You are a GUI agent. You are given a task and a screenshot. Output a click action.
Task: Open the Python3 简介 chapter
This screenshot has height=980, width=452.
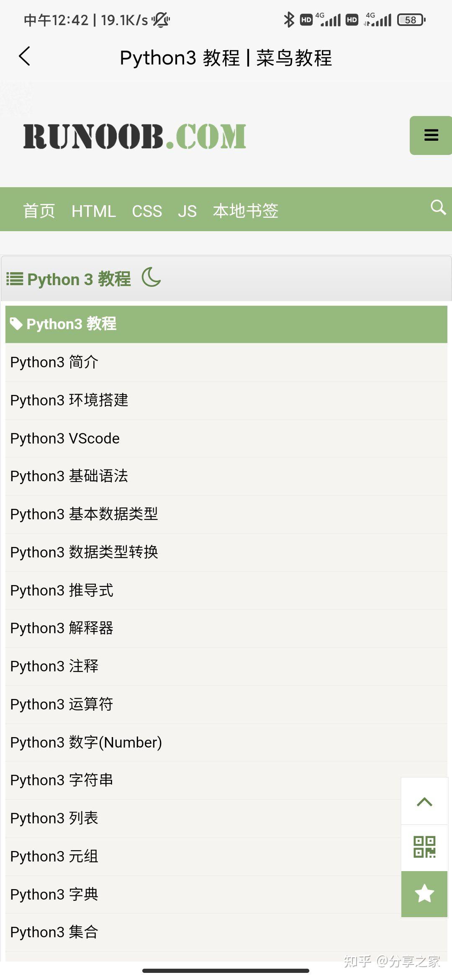[x=226, y=362]
